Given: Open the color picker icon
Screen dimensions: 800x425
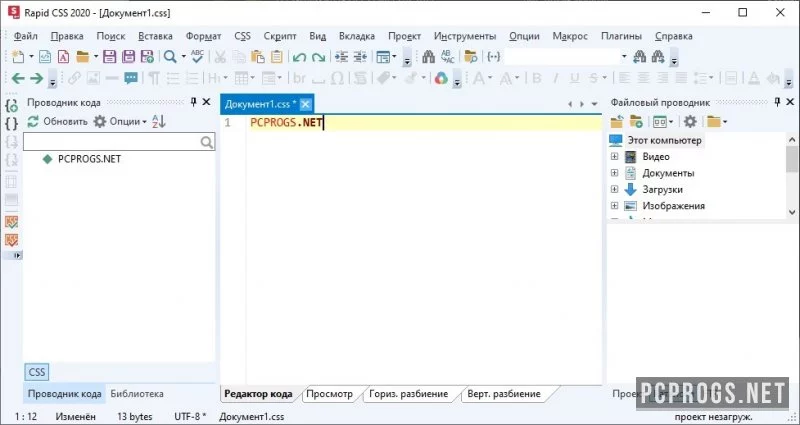Looking at the screenshot, I should point(441,78).
